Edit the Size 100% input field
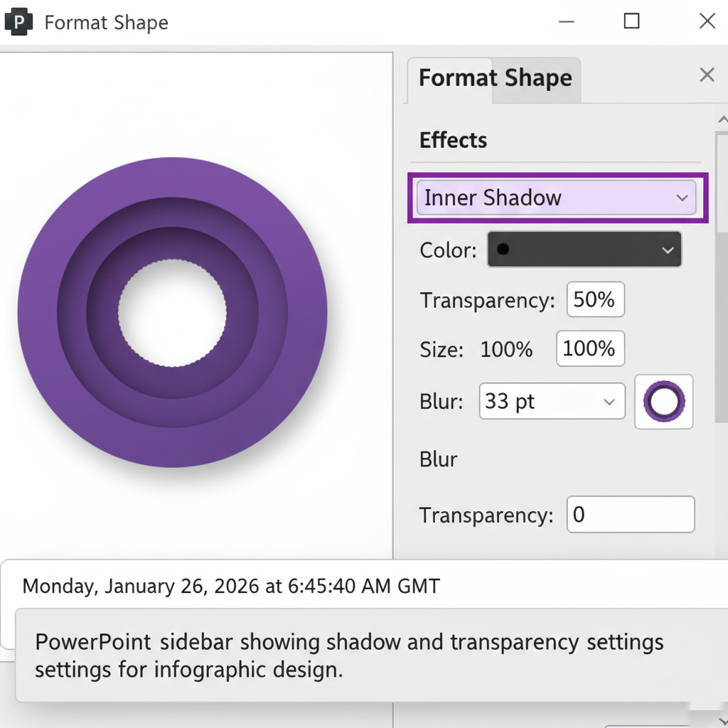 coord(590,348)
